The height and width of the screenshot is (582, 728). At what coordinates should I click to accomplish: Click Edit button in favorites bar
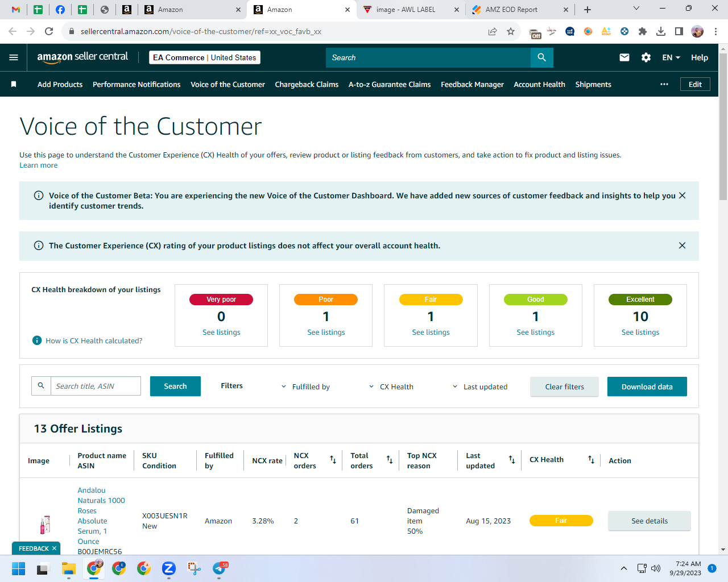click(695, 84)
